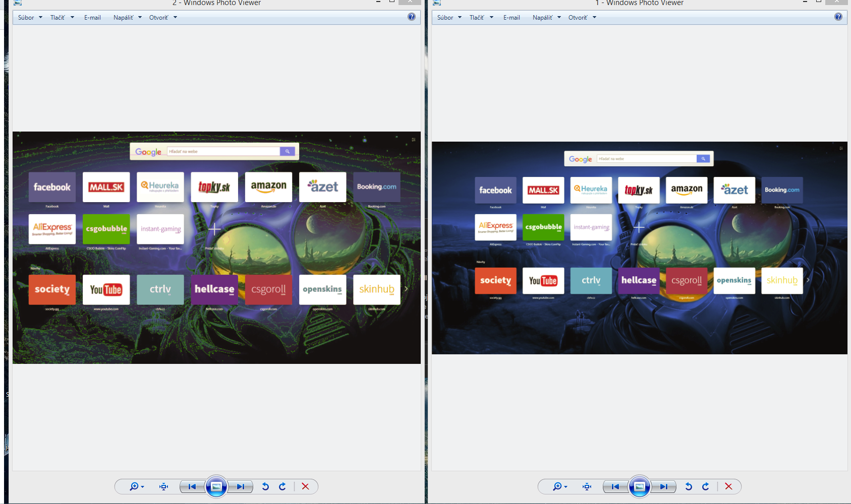Rotate clockwise in window 2

[x=282, y=486]
